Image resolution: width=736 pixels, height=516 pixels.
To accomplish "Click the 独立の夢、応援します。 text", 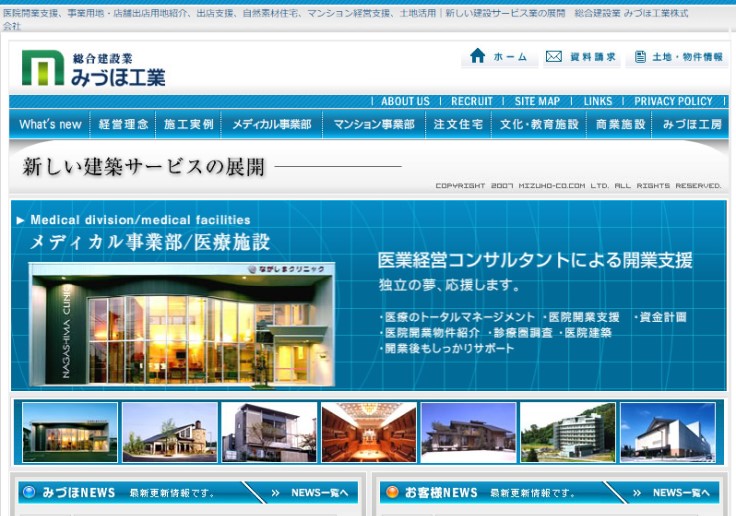I will [x=450, y=285].
